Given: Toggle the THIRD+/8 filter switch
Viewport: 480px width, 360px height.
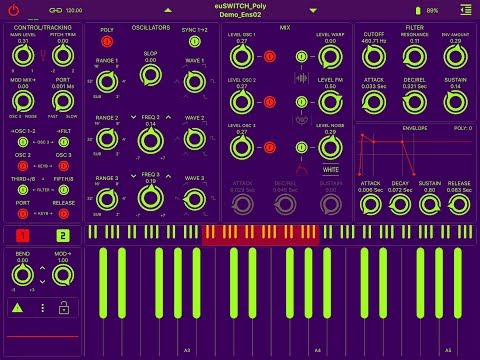Looking at the screenshot, I should (23, 190).
